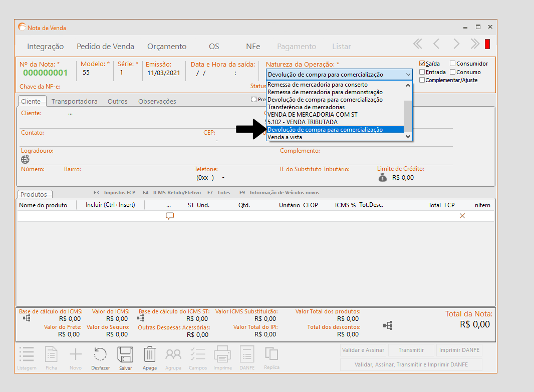
Task: Select Transferência de mercadorias option
Action: pyautogui.click(x=336, y=107)
